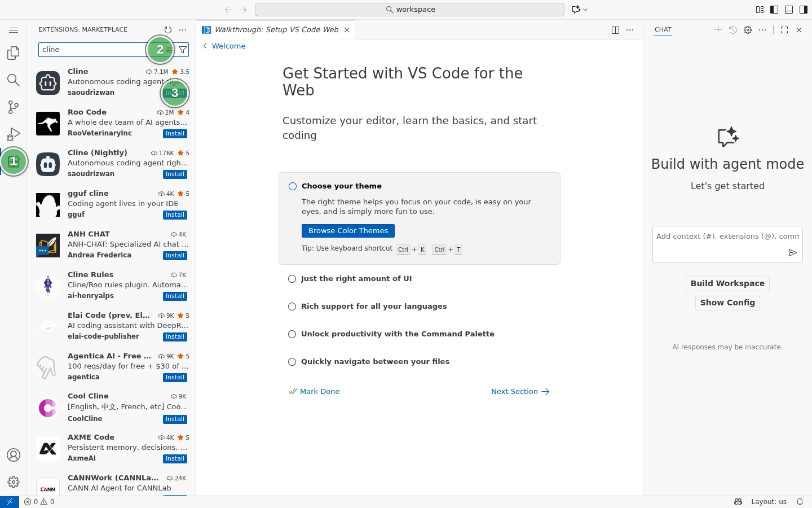The height and width of the screenshot is (508, 812).
Task: Open the Search view in activity bar
Action: coord(14,80)
